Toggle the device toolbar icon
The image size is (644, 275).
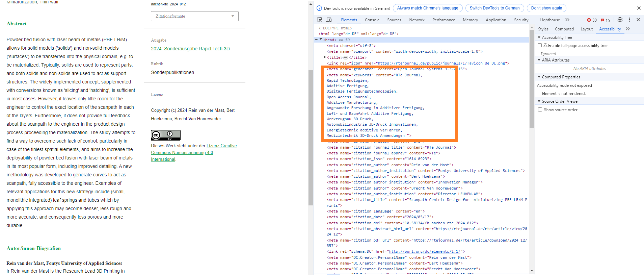coord(329,20)
